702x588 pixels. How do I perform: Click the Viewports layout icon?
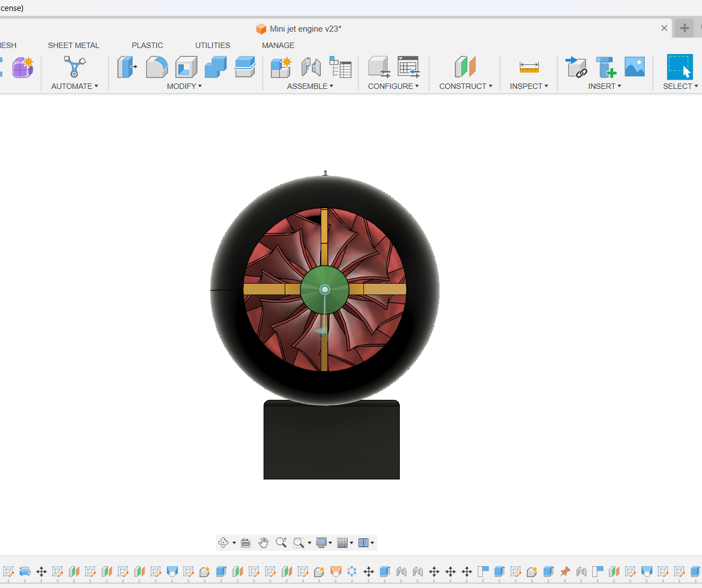click(x=363, y=543)
